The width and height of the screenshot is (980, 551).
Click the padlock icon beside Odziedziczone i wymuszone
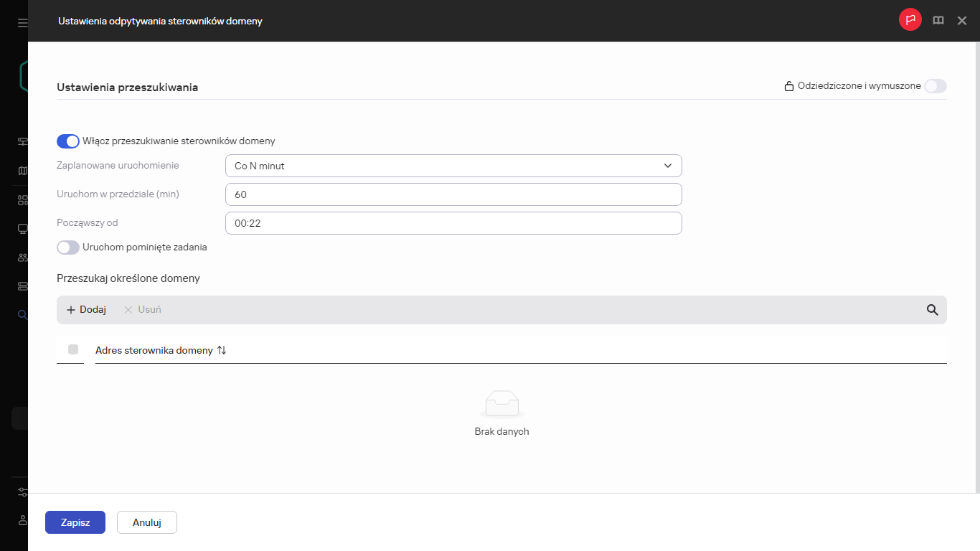tap(788, 86)
